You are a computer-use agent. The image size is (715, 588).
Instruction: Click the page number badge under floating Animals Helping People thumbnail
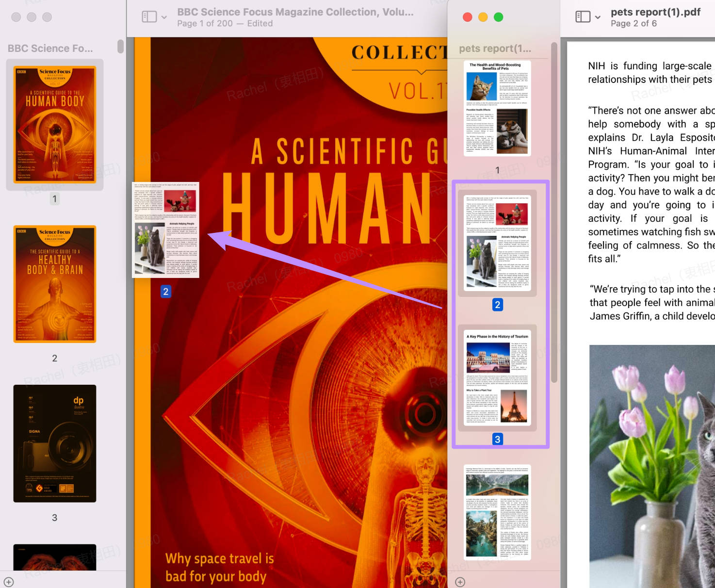click(165, 291)
